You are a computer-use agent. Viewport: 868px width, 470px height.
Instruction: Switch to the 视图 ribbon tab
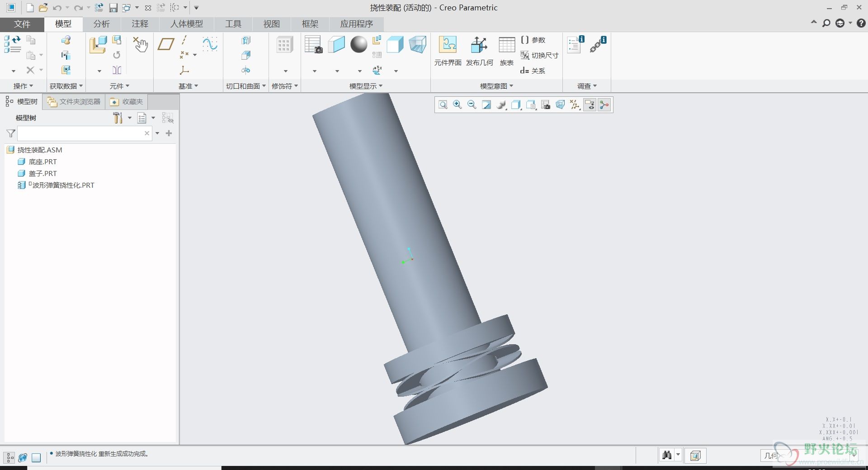(272, 24)
